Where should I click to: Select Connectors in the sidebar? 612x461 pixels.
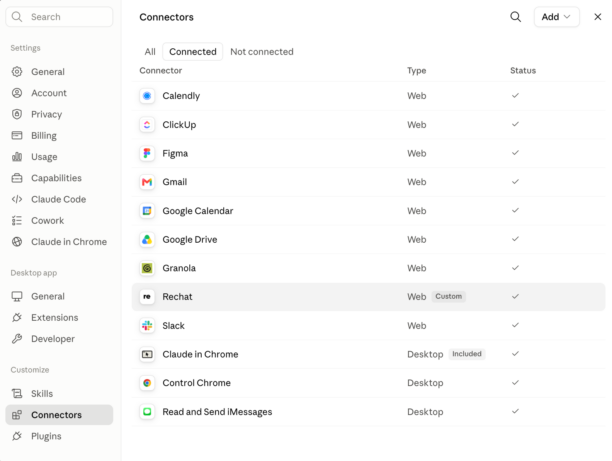[59, 415]
